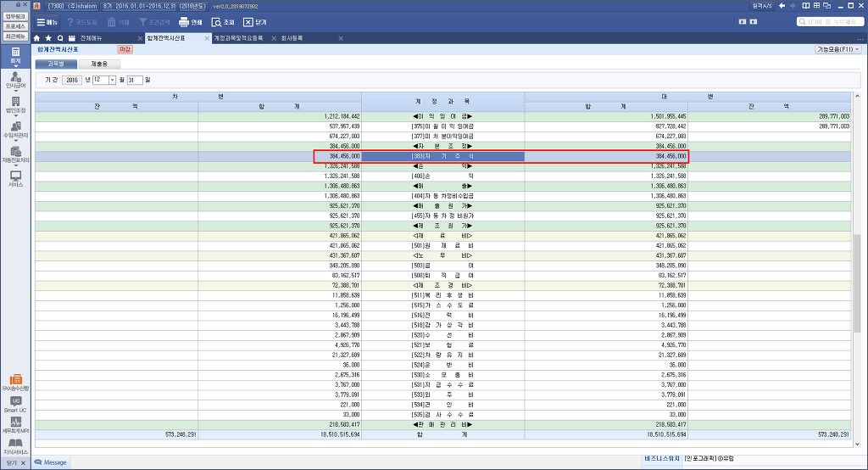The height and width of the screenshot is (470, 868).
Task: Open the 인사급여 sidebar module
Action: click(x=15, y=81)
